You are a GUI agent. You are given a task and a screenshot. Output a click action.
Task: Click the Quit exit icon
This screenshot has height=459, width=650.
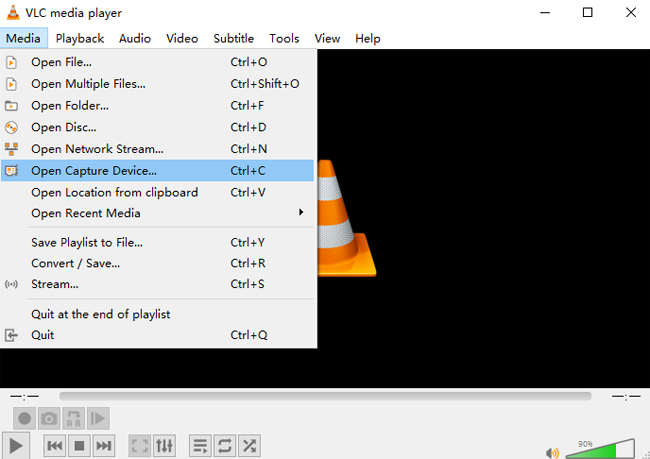point(11,335)
